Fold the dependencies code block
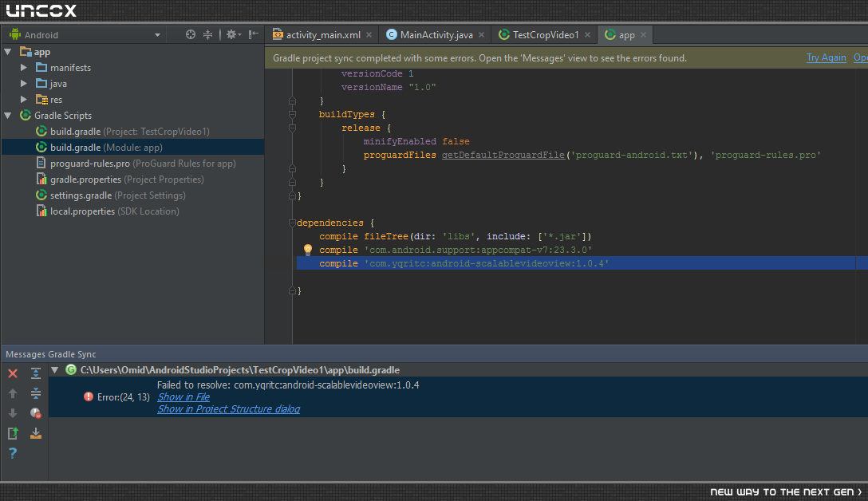This screenshot has height=501, width=868. click(292, 223)
